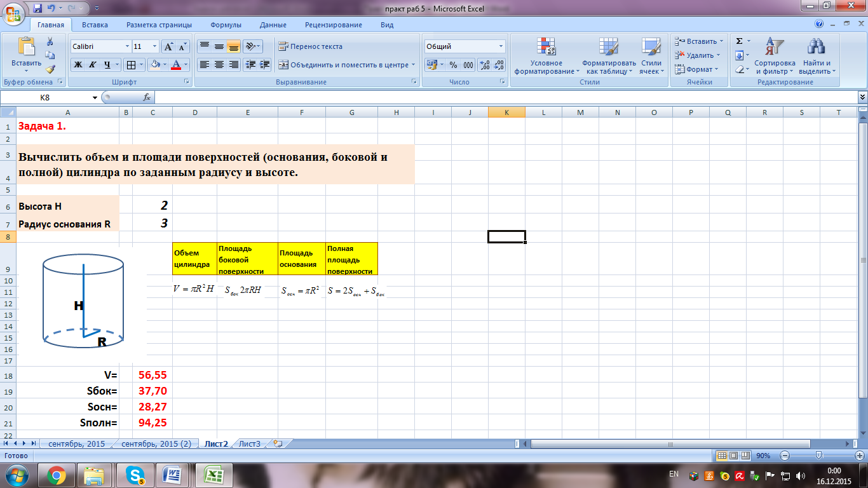Toggle Bold formatting
Screen dimensions: 868x488
(x=78, y=65)
